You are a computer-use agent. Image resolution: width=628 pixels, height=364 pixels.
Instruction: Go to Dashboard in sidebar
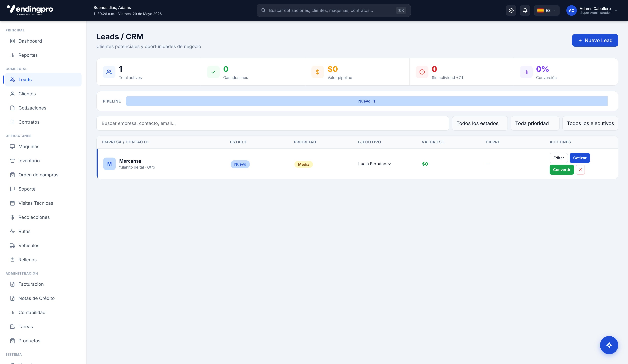tap(43, 41)
